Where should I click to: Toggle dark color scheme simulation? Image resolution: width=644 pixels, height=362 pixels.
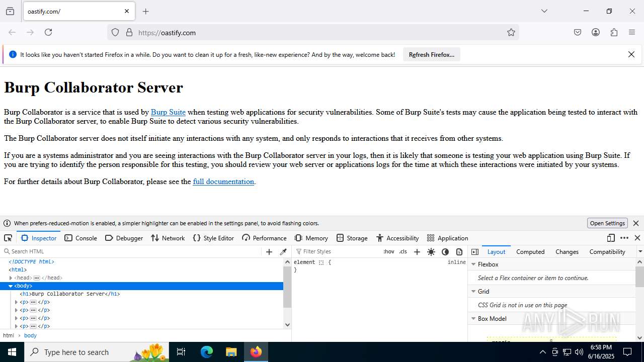(x=445, y=252)
